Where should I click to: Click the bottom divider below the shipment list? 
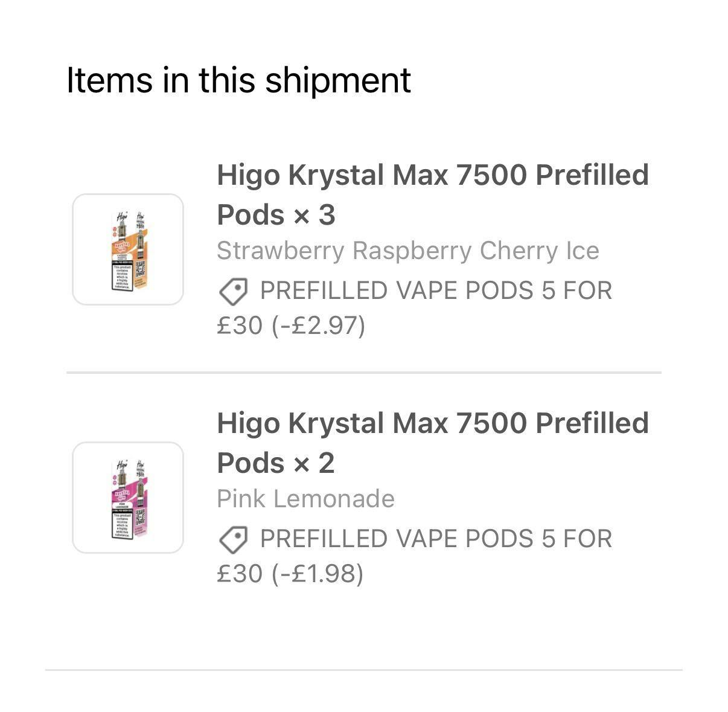click(363, 669)
